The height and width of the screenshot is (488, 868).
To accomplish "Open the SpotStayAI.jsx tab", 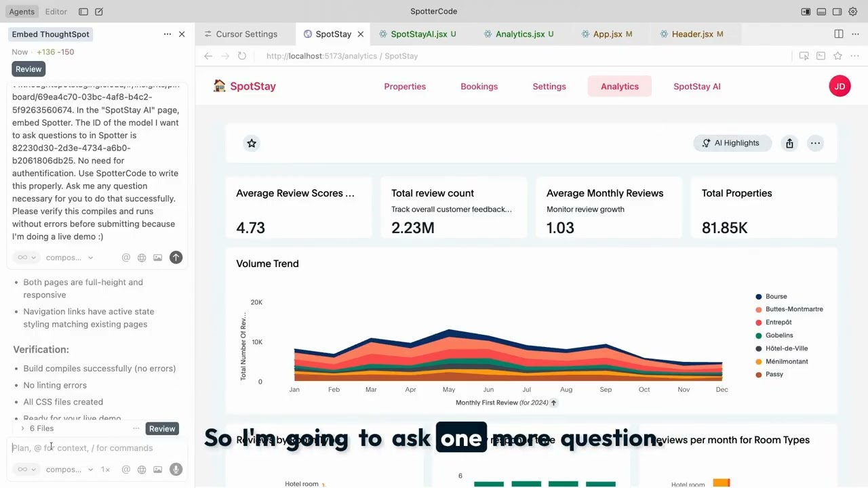I will click(418, 34).
